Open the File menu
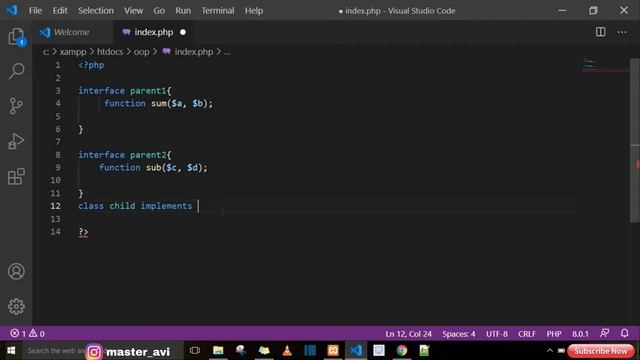This screenshot has width=640, height=360. point(35,11)
